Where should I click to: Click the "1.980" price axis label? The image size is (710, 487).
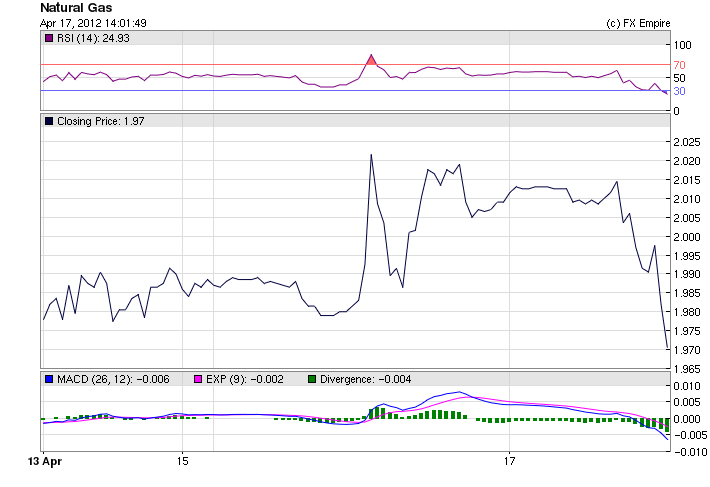point(687,312)
